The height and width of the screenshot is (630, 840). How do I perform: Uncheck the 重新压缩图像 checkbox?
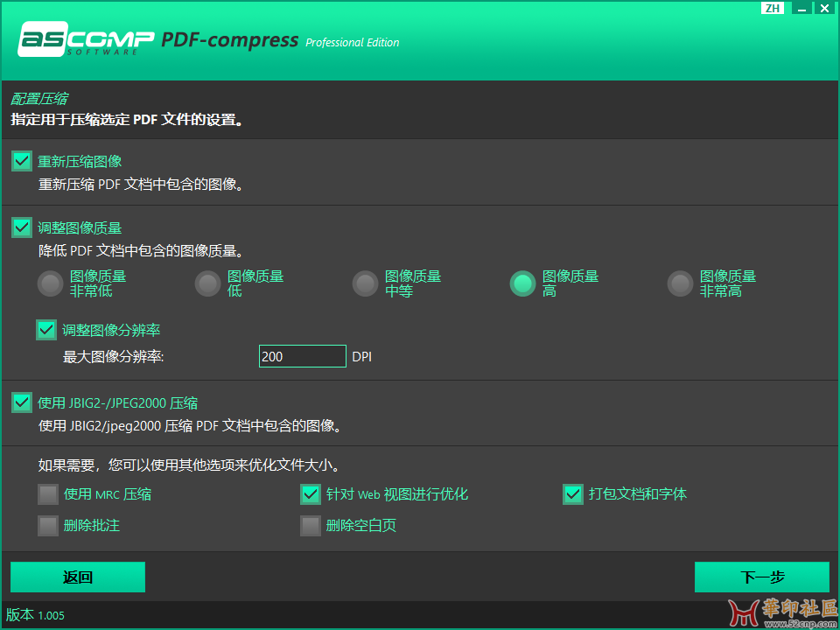[22, 161]
